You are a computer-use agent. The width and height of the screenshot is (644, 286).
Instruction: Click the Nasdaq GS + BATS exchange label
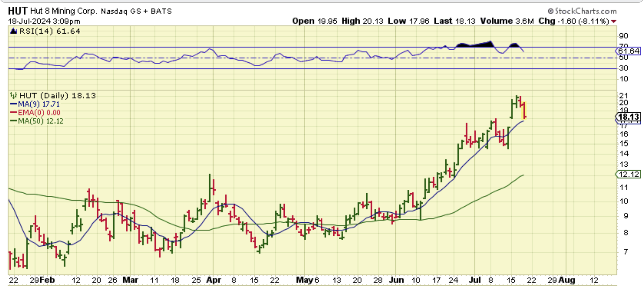tap(136, 12)
